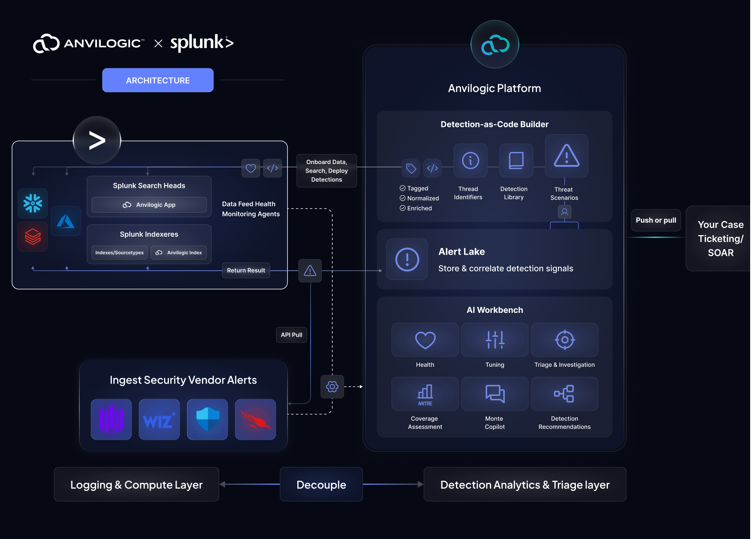Click the Azure logo icon
This screenshot has width=756, height=539.
(x=66, y=221)
